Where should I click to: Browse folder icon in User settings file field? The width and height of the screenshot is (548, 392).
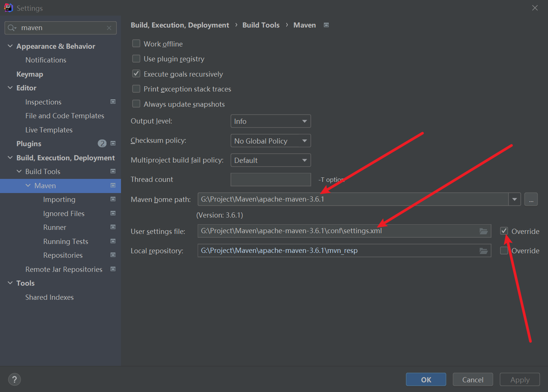pyautogui.click(x=484, y=231)
